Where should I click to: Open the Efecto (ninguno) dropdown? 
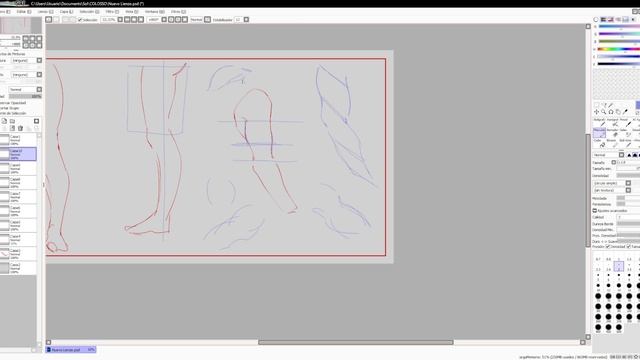click(39, 75)
